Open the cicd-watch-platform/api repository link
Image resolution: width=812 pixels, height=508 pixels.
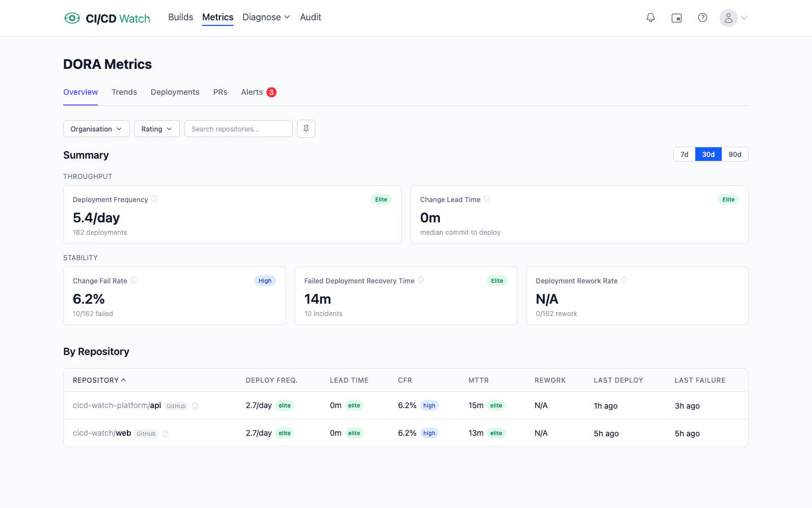point(117,405)
